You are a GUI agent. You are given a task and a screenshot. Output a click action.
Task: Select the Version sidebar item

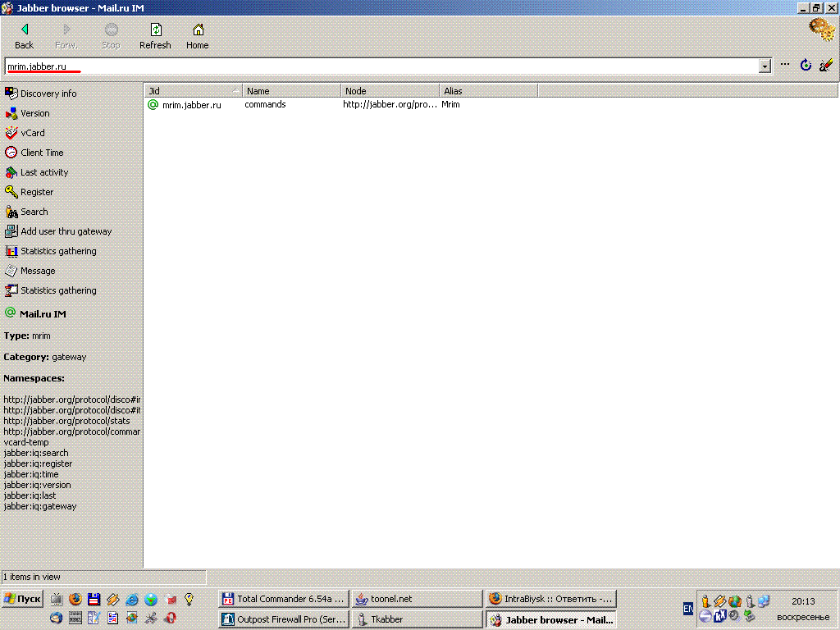coord(34,113)
